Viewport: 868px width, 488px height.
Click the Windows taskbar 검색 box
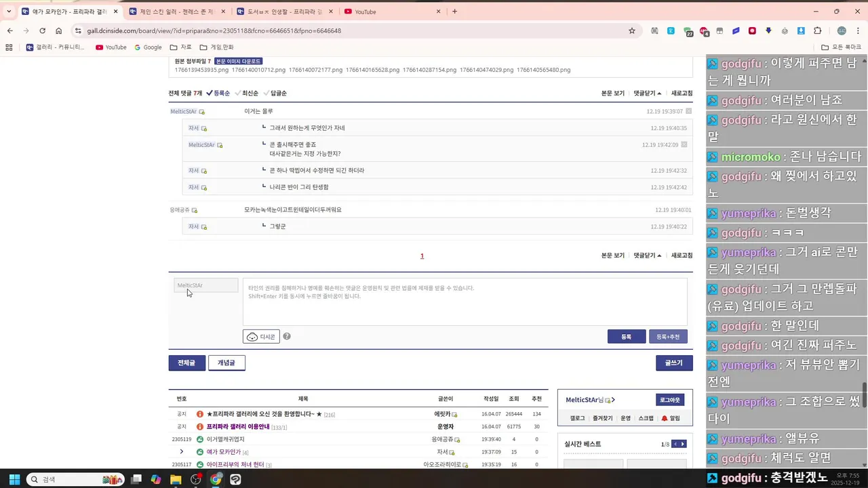[75, 479]
